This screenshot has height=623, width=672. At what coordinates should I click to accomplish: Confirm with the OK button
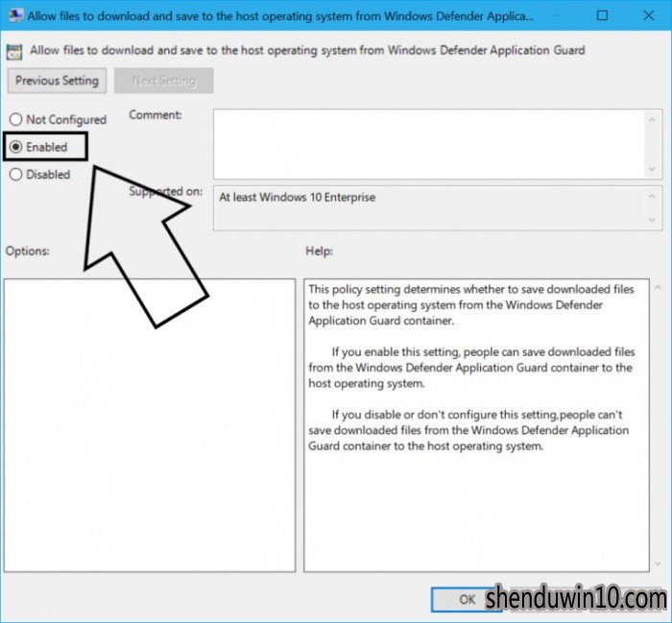[x=467, y=599]
